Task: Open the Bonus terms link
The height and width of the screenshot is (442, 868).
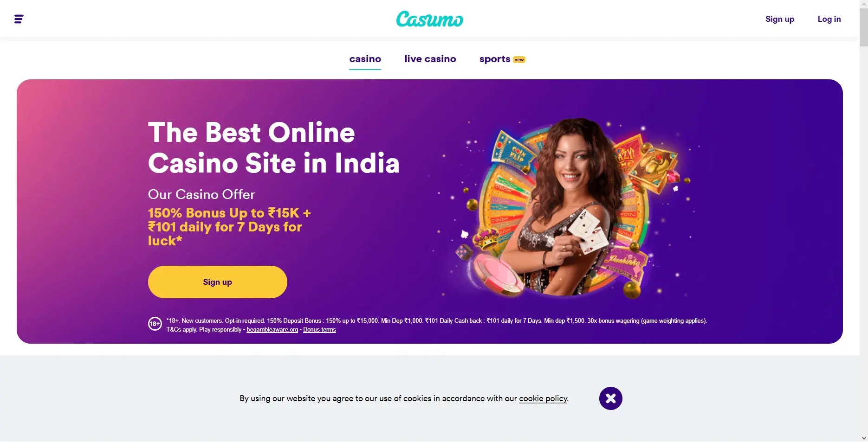Action: [x=319, y=330]
